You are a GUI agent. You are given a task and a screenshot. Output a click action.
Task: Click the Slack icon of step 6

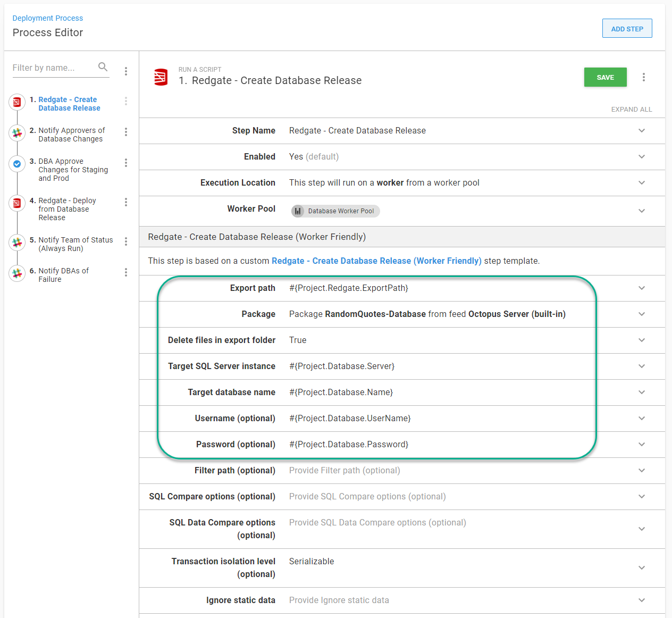(x=17, y=273)
